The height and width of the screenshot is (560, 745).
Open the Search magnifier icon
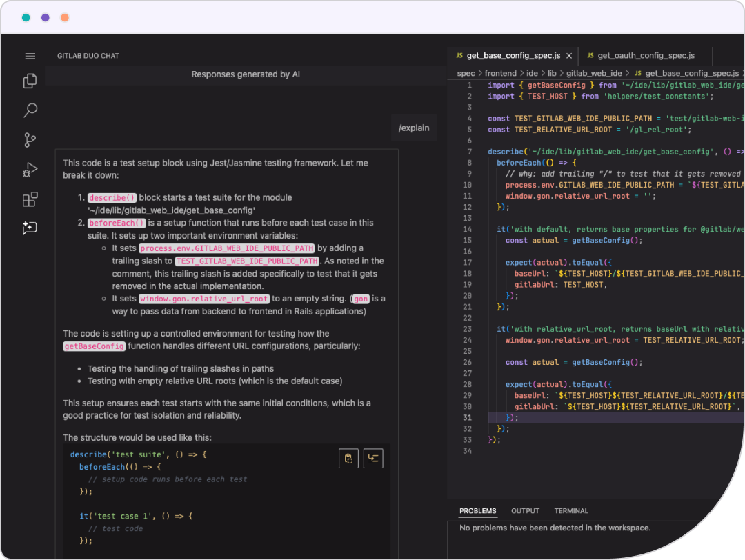click(30, 110)
